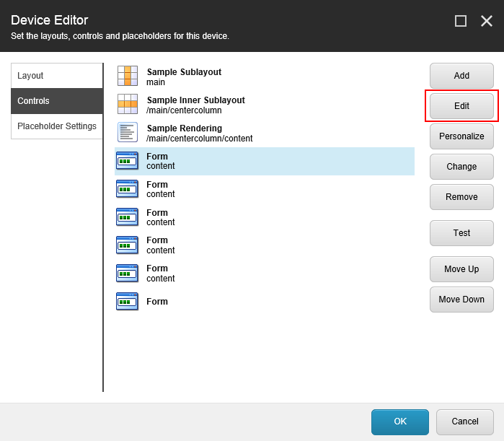The image size is (504, 441).
Task: Click the Sample Rendering document icon
Action: tap(128, 133)
